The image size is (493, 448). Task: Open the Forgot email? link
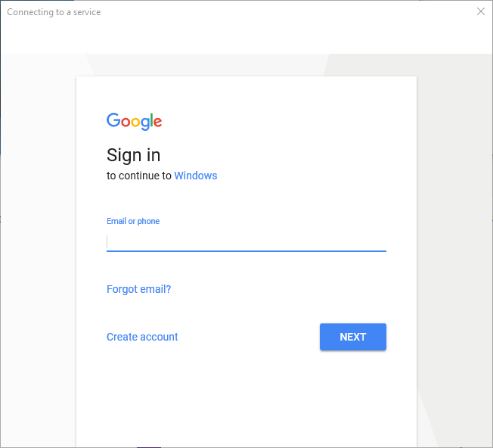click(x=139, y=289)
